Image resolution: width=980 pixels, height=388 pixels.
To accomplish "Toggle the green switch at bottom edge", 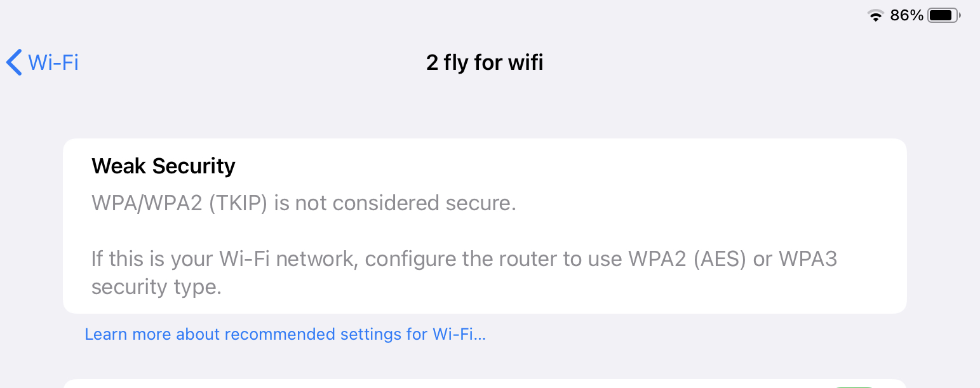I will (x=854, y=385).
